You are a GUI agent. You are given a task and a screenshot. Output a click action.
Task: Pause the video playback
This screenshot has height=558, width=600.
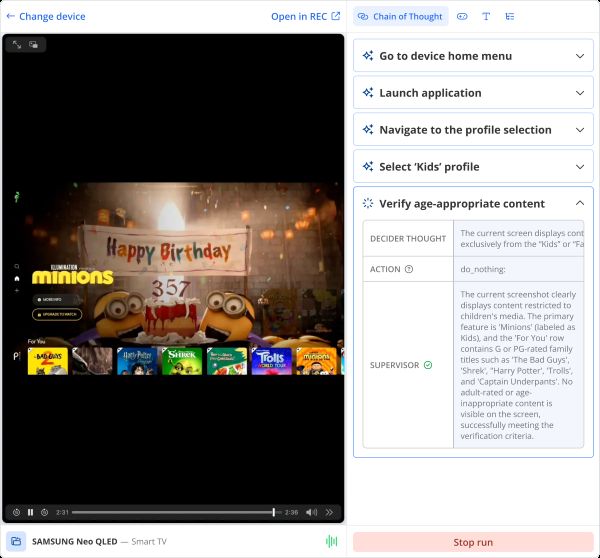coord(31,512)
